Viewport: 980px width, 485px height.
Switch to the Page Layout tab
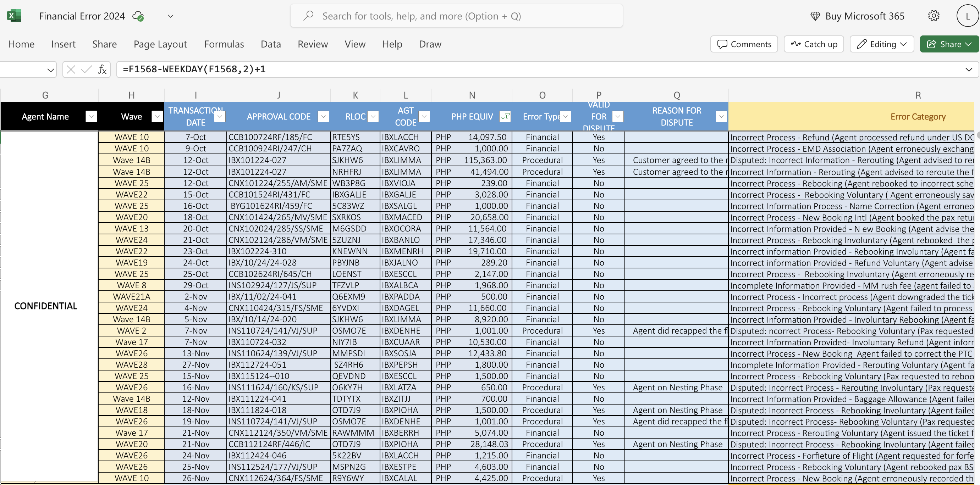click(x=160, y=44)
